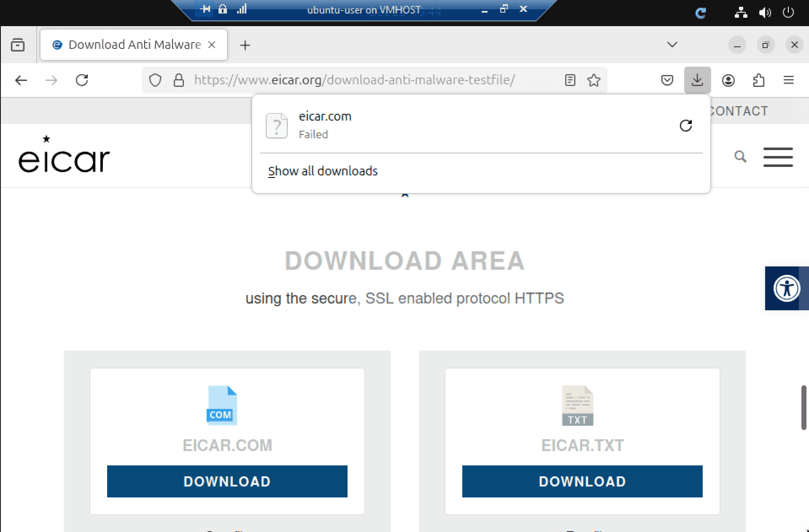
Task: Click the eicar logo
Action: tap(64, 154)
